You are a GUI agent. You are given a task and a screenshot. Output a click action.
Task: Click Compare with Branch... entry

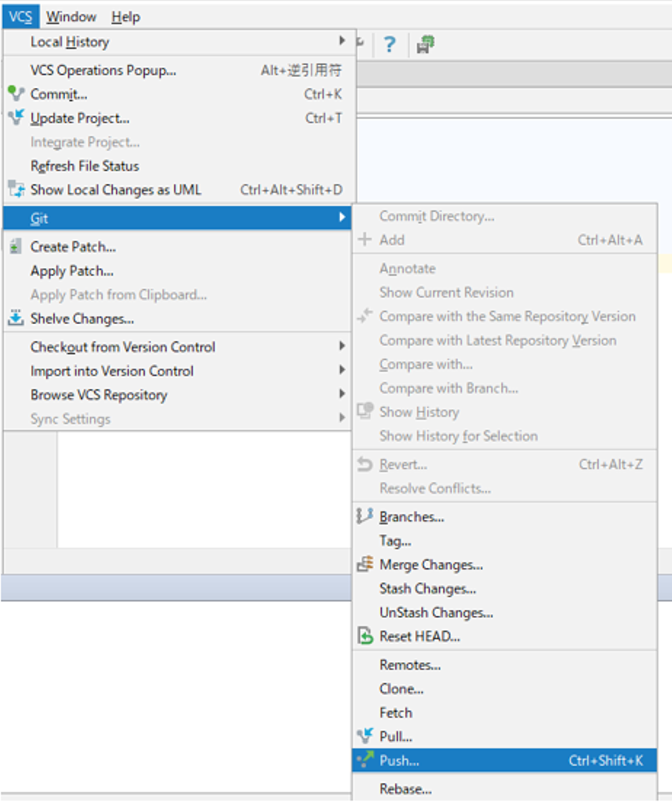(505, 388)
